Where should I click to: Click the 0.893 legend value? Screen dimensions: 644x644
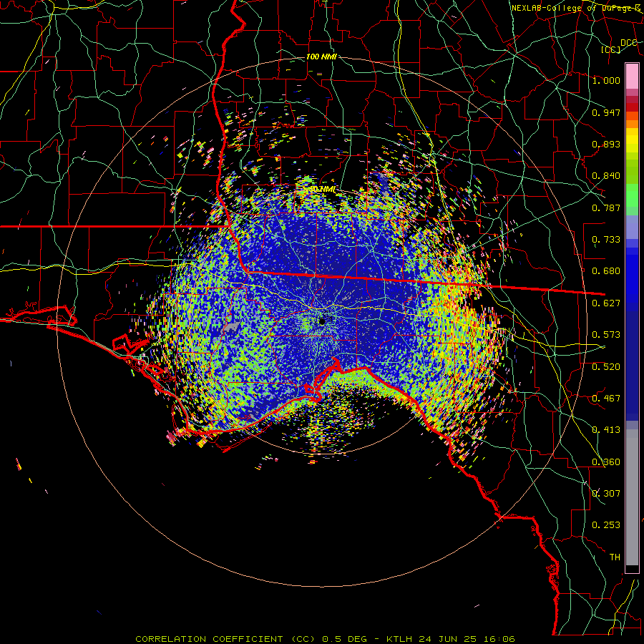coord(606,144)
